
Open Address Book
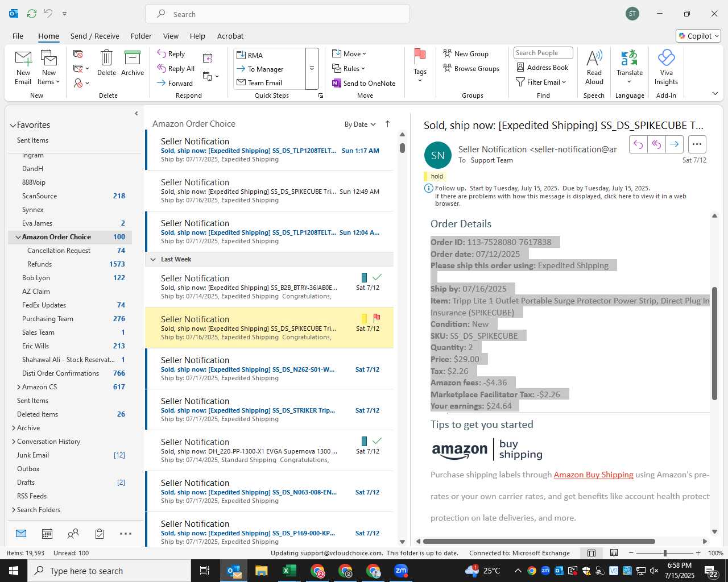tap(543, 67)
